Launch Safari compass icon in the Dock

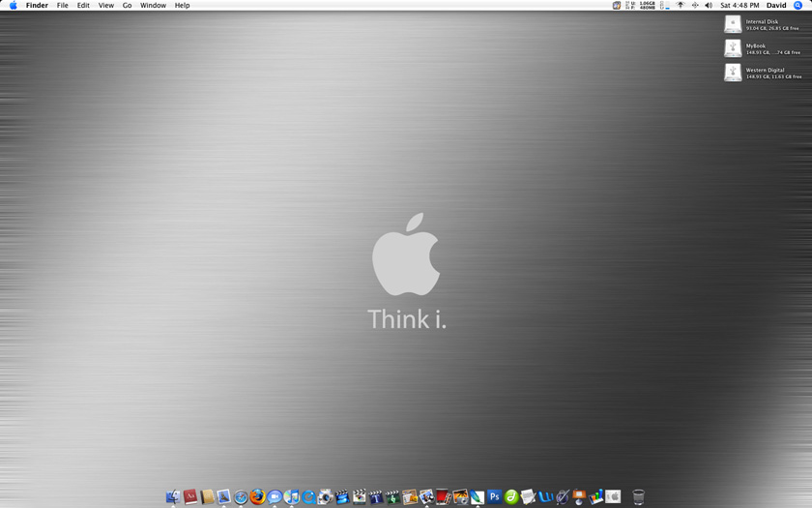click(241, 497)
